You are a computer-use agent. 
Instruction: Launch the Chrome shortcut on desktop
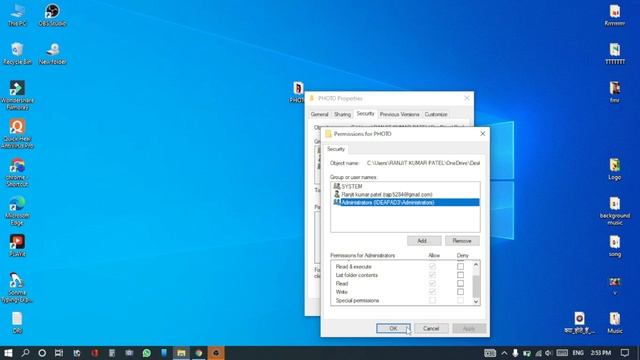pyautogui.click(x=17, y=172)
